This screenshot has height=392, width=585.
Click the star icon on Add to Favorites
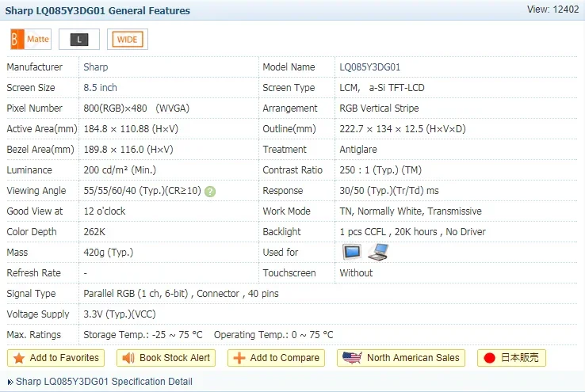(x=19, y=358)
